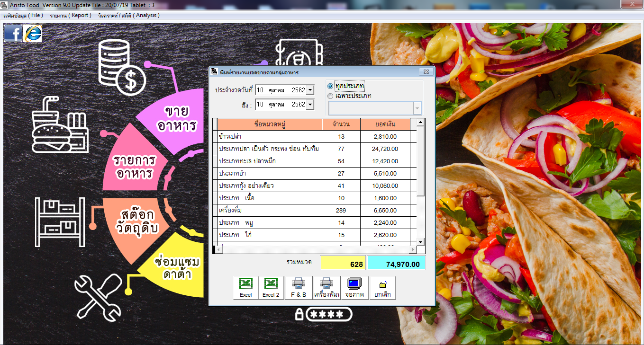
Task: Click cyan total amount box 74,970.00
Action: [x=396, y=263]
